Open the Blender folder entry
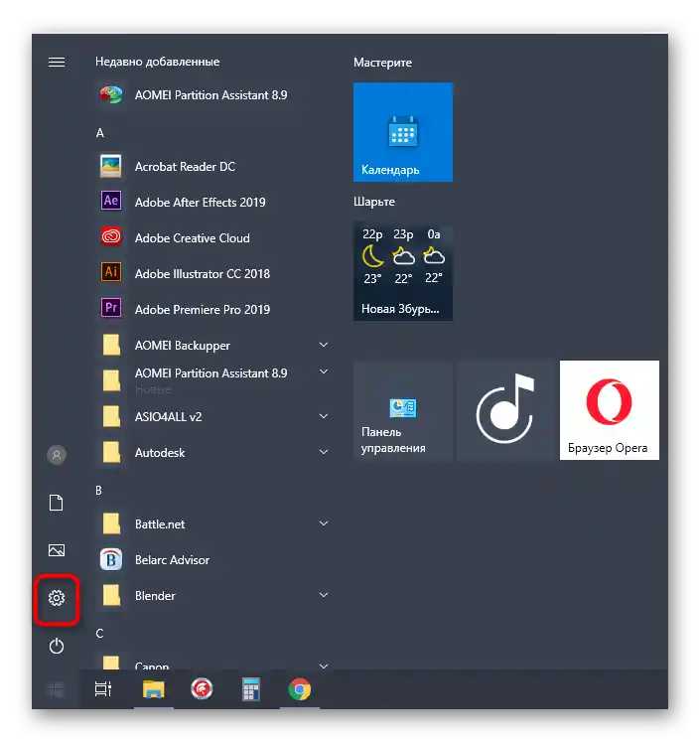Viewport: 700px width, 741px height. coord(211,595)
